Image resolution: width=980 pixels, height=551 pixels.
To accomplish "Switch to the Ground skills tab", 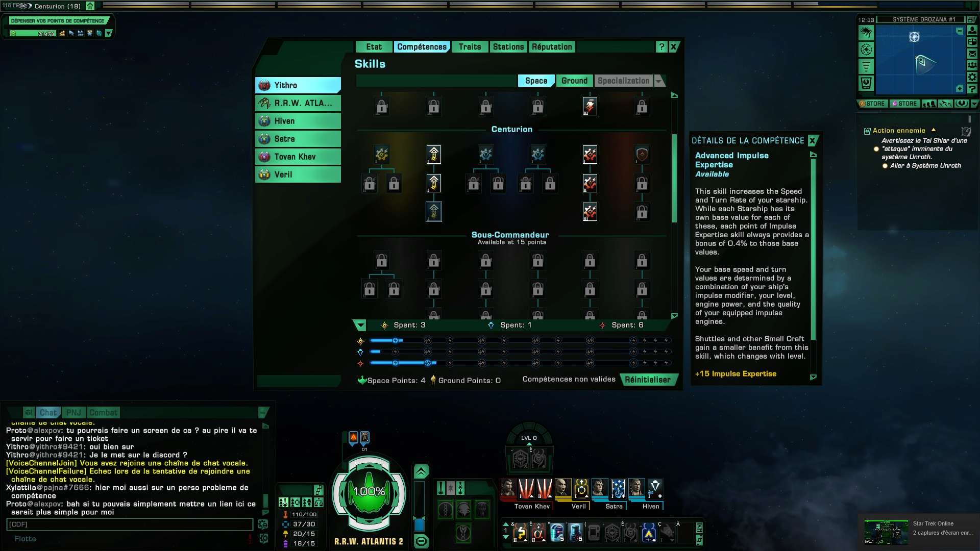I will [574, 80].
